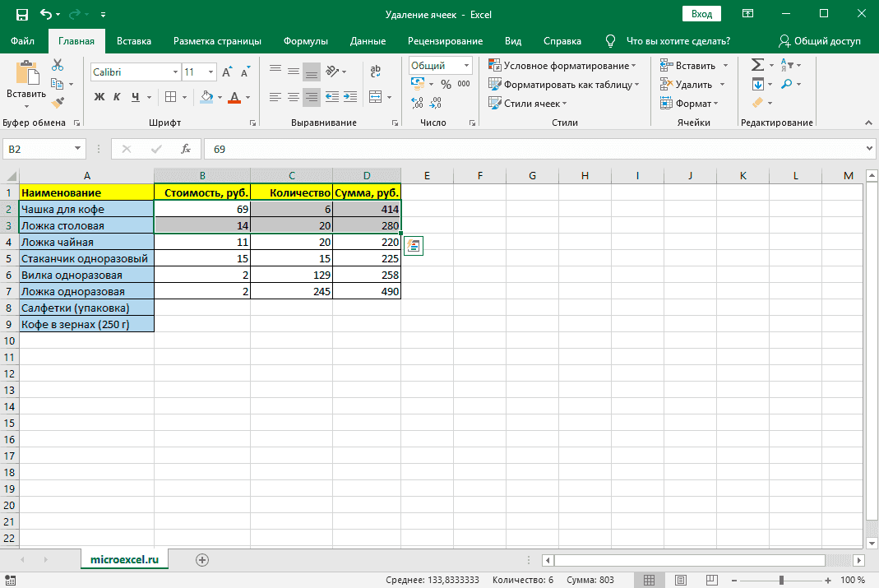The width and height of the screenshot is (879, 588).
Task: Click the Вход sign-in button
Action: [x=701, y=14]
